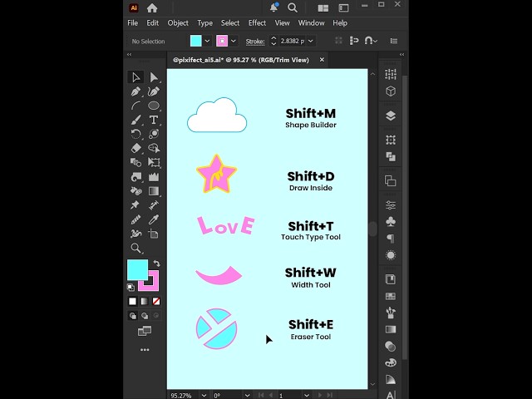Screen dimensions: 532x399
Task: Expand the left toolbar panel
Action: [x=130, y=54]
